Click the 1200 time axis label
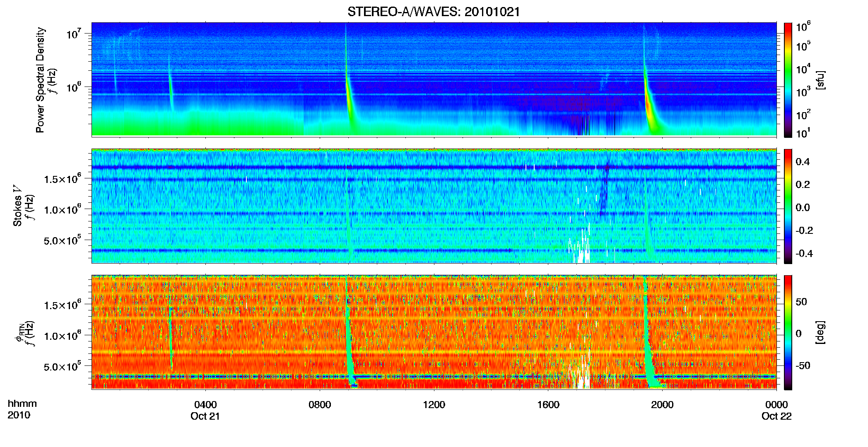Screen dimensions: 868x447 click(434, 404)
